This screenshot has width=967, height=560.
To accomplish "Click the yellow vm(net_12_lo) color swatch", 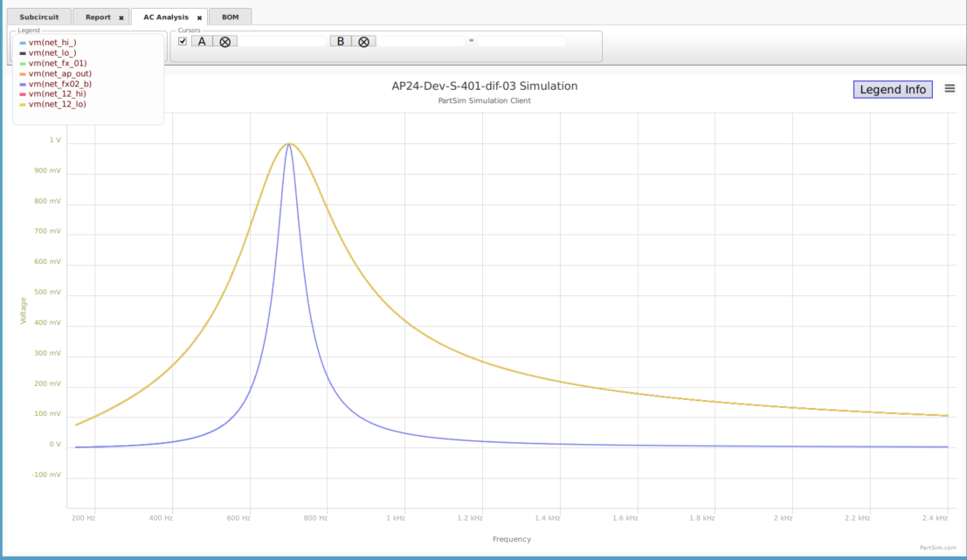I will (x=23, y=105).
